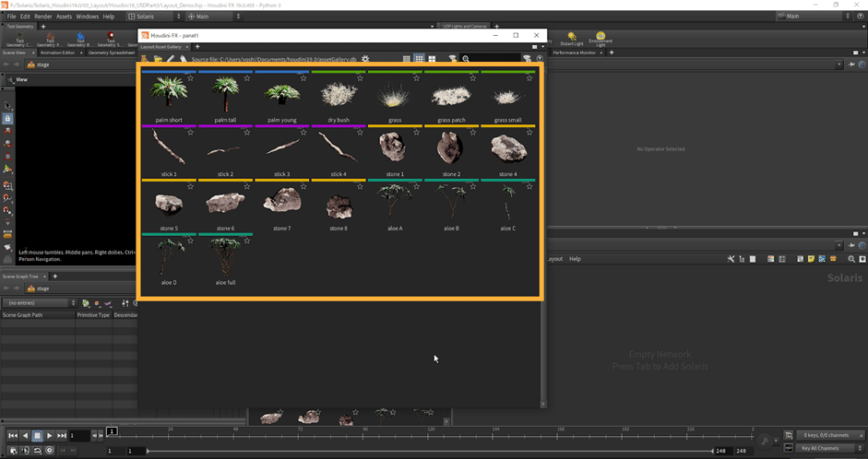Toggle the real time playback button

point(49,450)
